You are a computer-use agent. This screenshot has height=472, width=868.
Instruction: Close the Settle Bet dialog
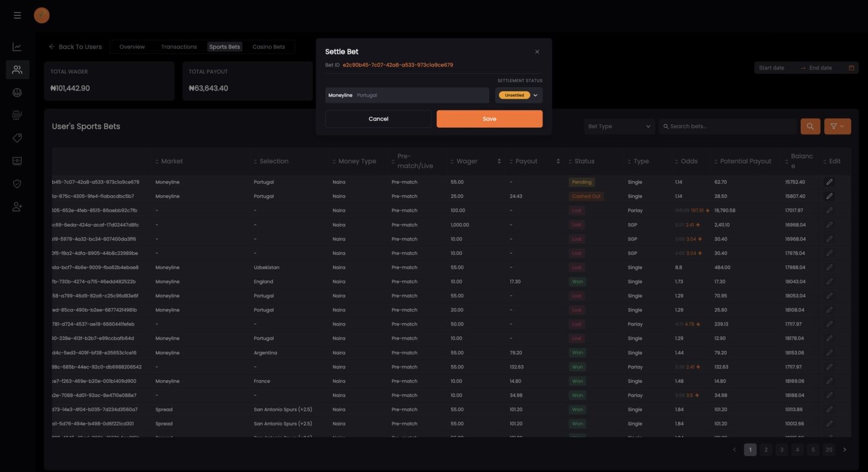537,52
